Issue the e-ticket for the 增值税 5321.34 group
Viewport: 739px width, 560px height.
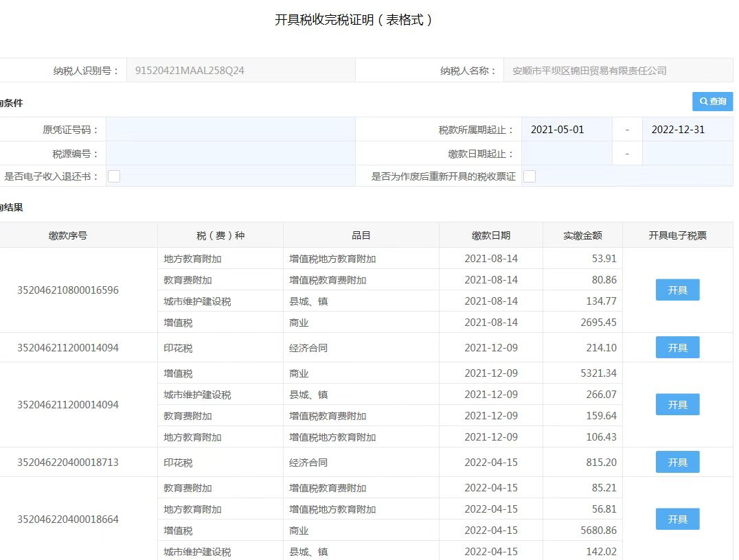pos(677,405)
